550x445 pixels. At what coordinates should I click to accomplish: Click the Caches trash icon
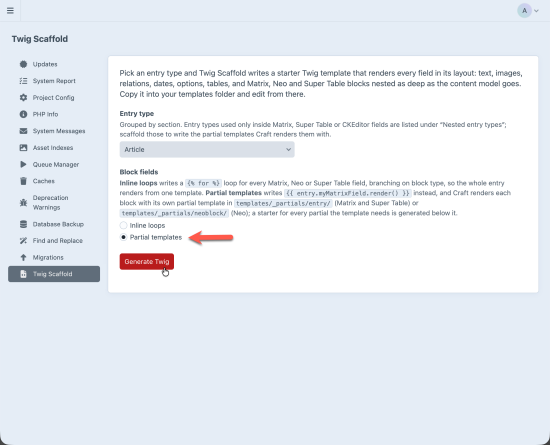coord(24,181)
